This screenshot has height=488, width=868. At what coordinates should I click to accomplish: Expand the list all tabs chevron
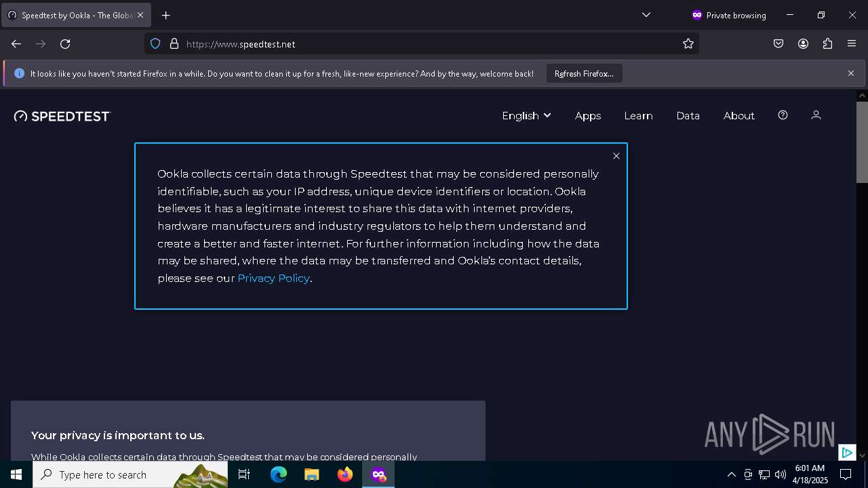tap(646, 15)
